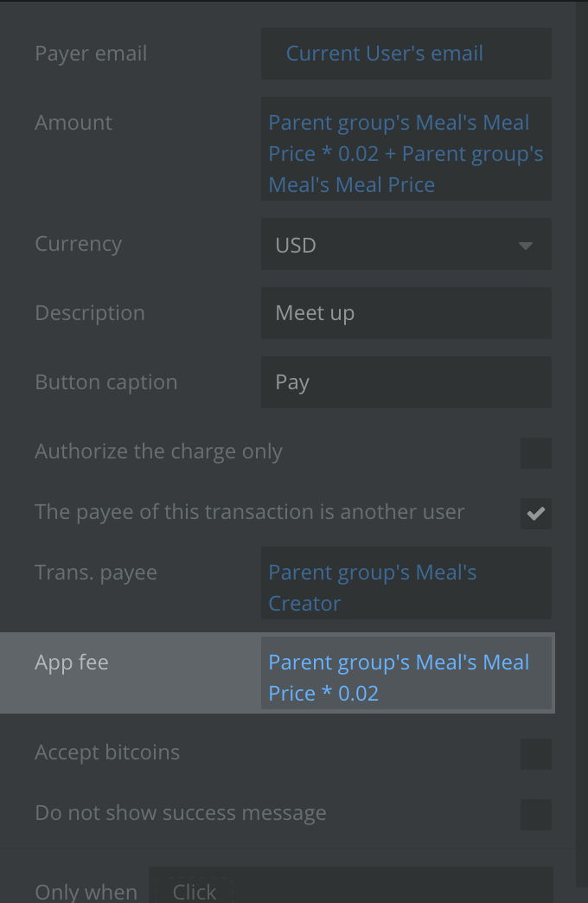Image resolution: width=588 pixels, height=903 pixels.
Task: Click the App fee row label
Action: (72, 663)
